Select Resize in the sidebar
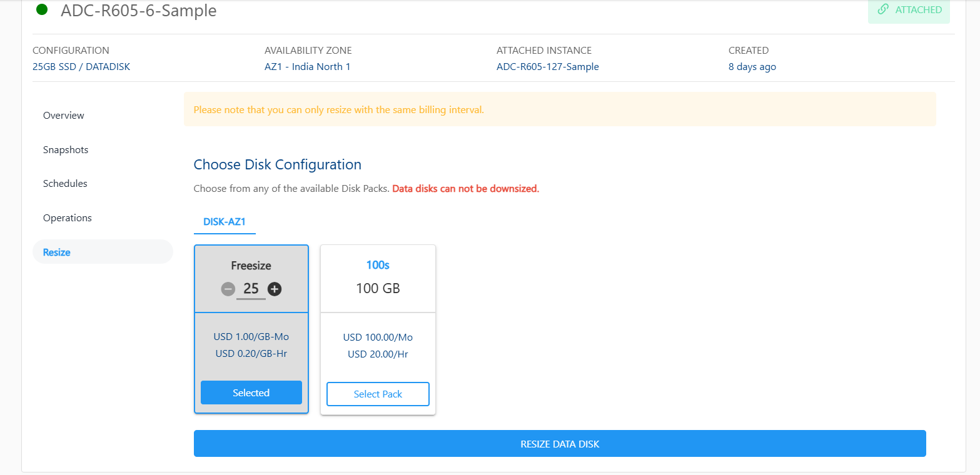 click(x=57, y=252)
